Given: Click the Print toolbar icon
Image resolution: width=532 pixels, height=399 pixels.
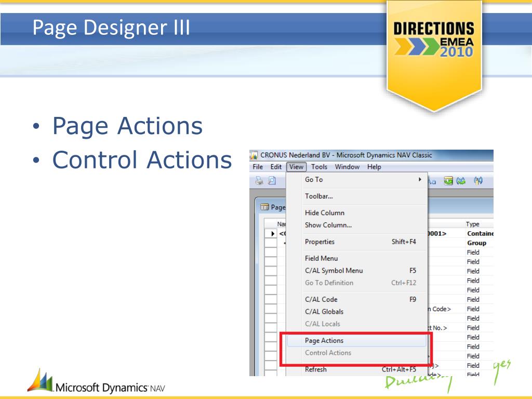Looking at the screenshot, I should 259,180.
